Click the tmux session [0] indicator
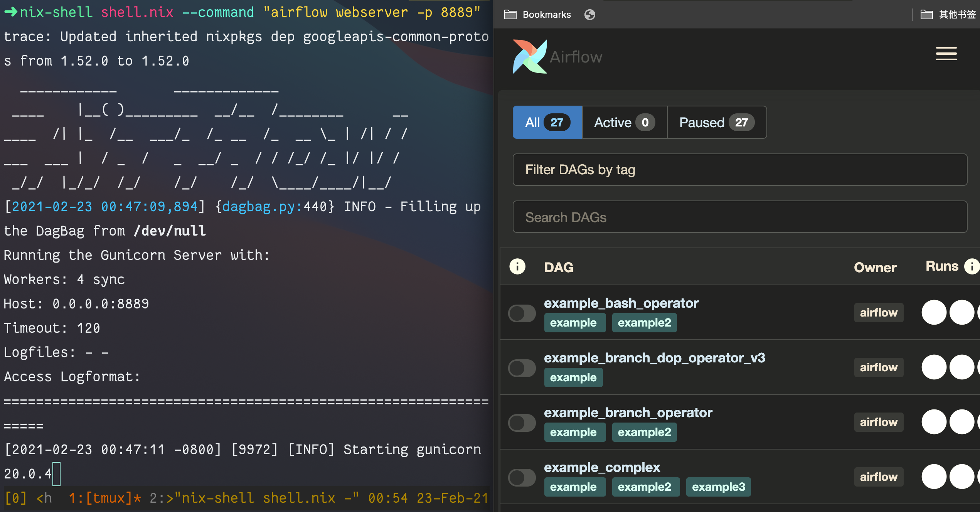This screenshot has height=512, width=980. (16, 498)
